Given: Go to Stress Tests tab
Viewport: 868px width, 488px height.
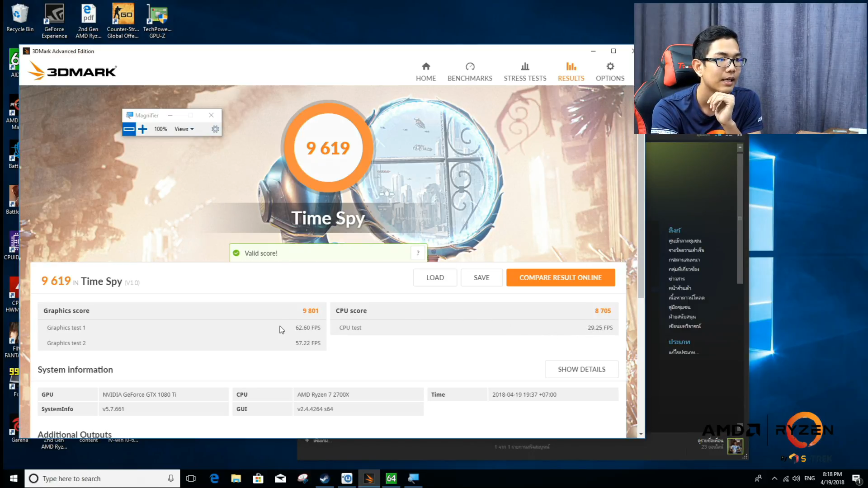Looking at the screenshot, I should click(x=525, y=72).
